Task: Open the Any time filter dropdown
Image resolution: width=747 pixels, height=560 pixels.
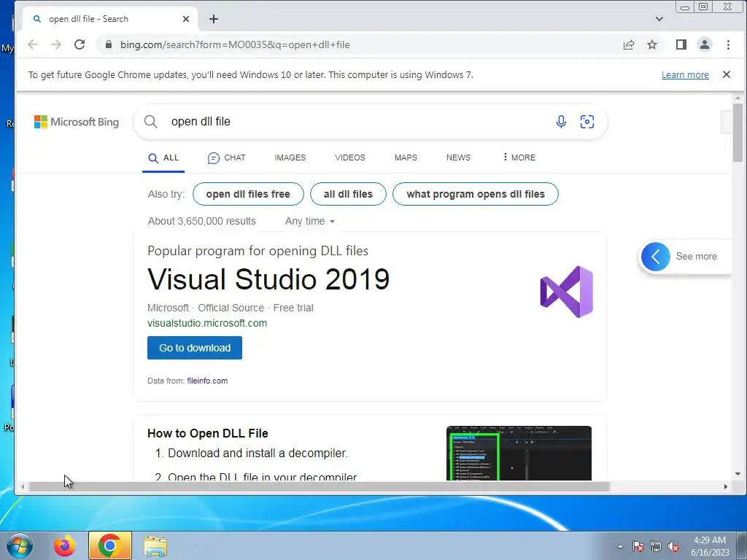Action: 309,221
